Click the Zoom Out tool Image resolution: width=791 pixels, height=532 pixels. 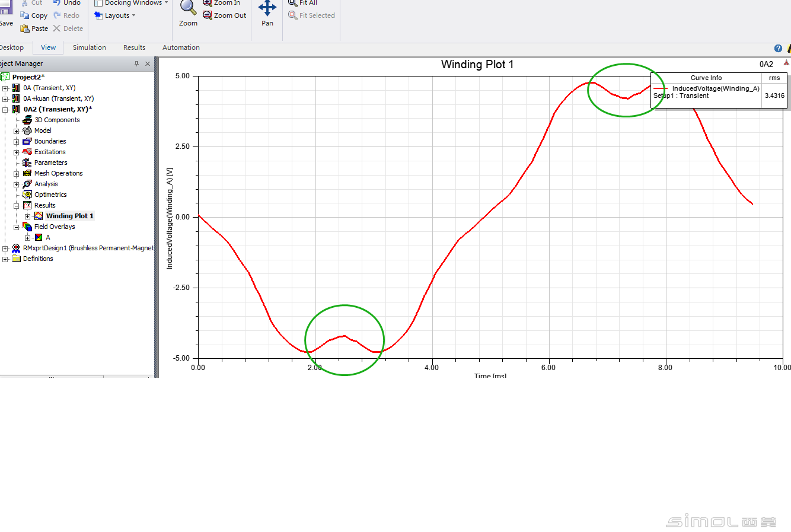(224, 15)
